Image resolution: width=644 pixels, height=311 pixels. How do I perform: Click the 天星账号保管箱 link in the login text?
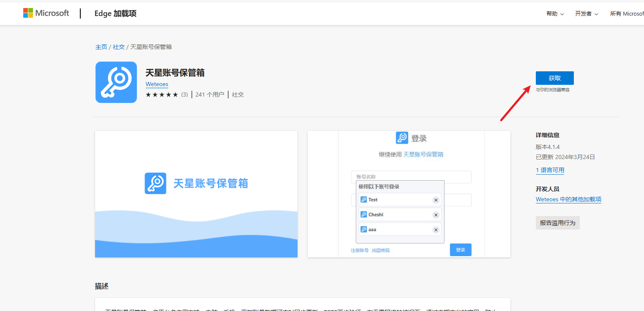click(423, 154)
